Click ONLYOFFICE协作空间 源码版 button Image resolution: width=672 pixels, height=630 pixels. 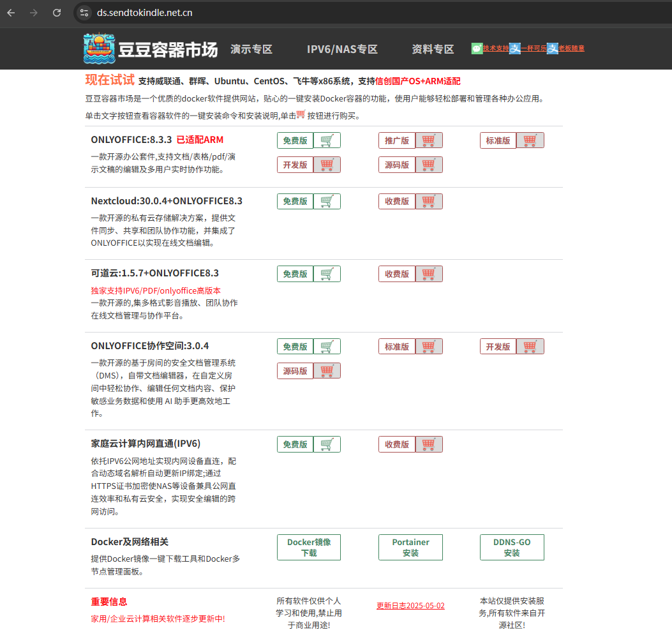point(295,371)
